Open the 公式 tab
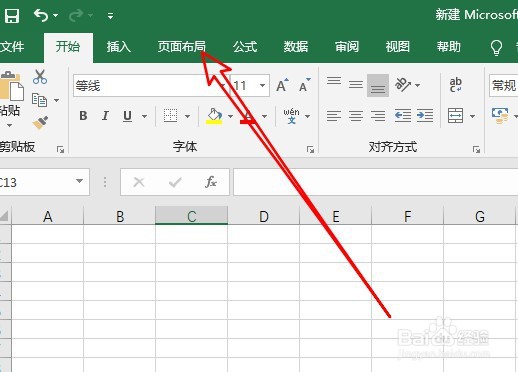The width and height of the screenshot is (518, 372). [245, 47]
